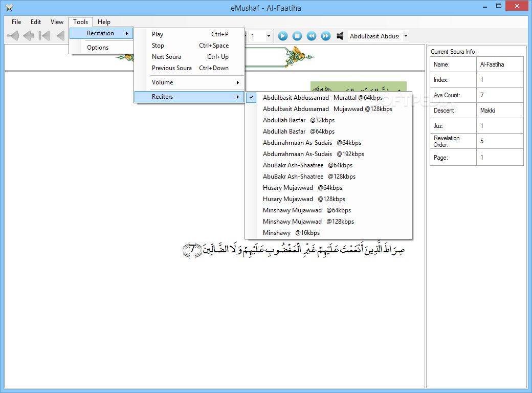Viewport: 532px width, 393px height.
Task: Select Minshawy Mujawwad @64kbps reciter
Action: tap(328, 210)
